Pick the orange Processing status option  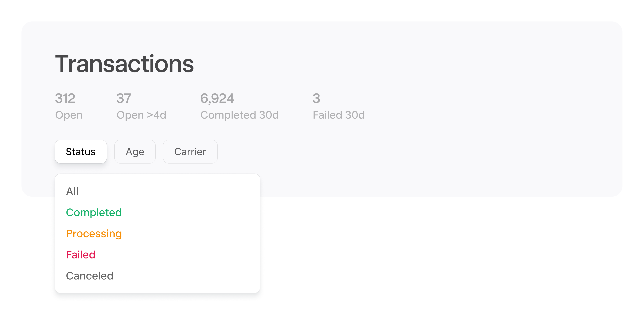pyautogui.click(x=158, y=234)
